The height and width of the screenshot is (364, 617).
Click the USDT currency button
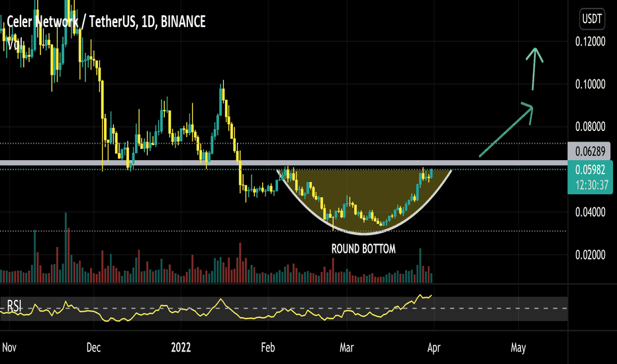[x=592, y=19]
